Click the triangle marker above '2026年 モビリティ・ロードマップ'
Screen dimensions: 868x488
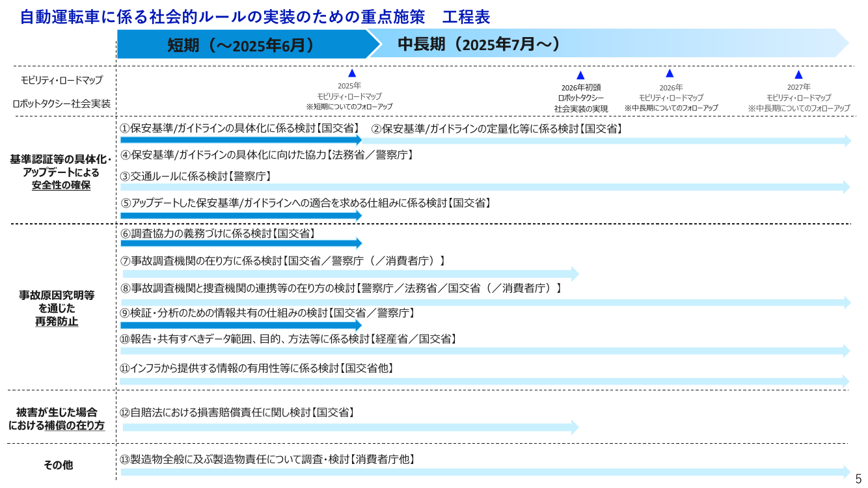click(x=670, y=73)
